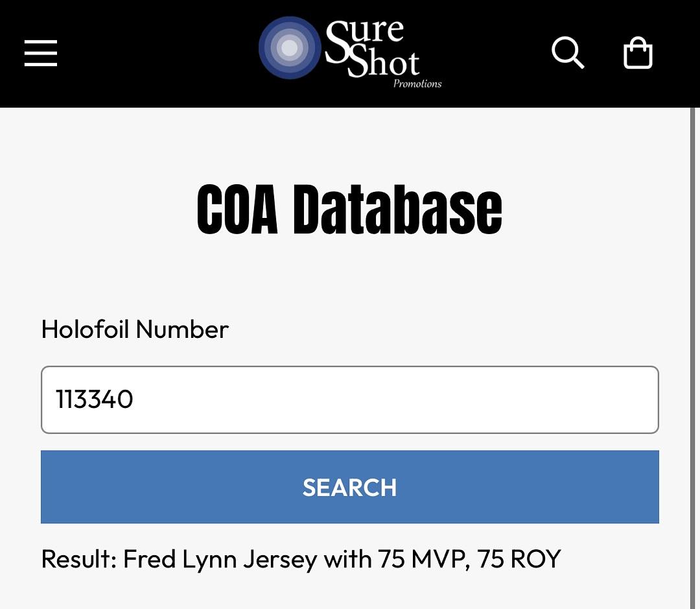This screenshot has height=609, width=700.
Task: Click the word "Result:" below the button
Action: pyautogui.click(x=78, y=558)
